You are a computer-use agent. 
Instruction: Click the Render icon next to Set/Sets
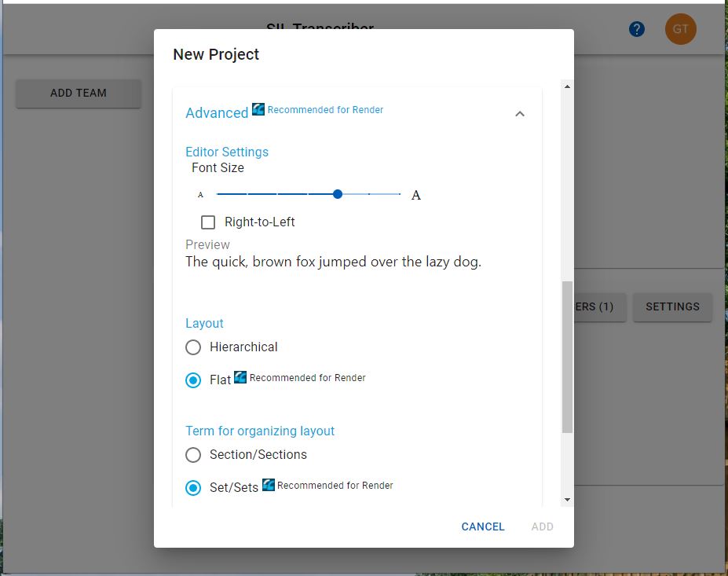[x=269, y=485]
